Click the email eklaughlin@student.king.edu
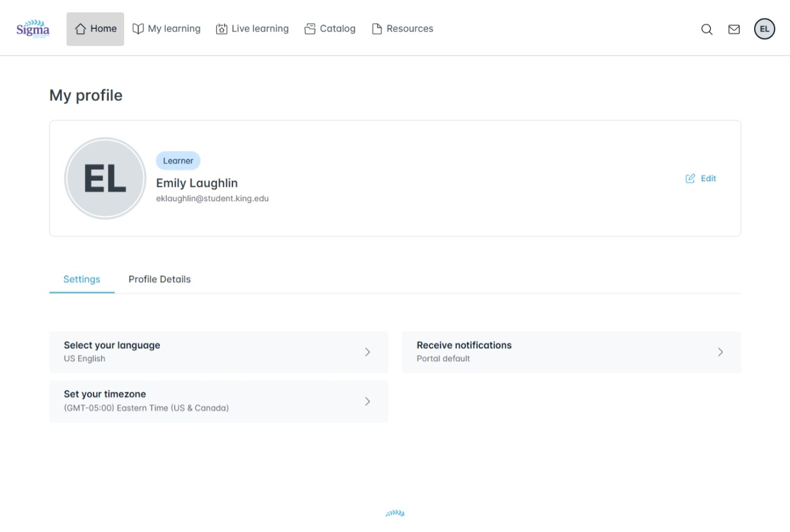790x532 pixels. [213, 198]
